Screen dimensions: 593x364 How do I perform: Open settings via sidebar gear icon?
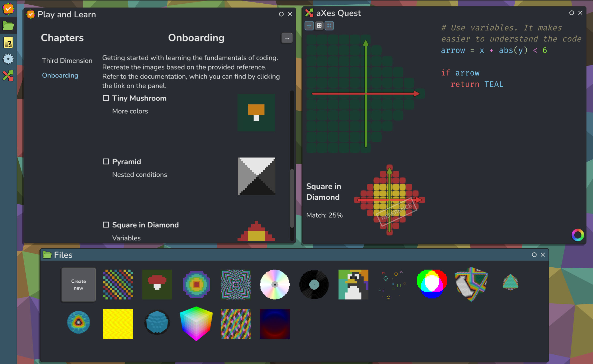[x=8, y=59]
